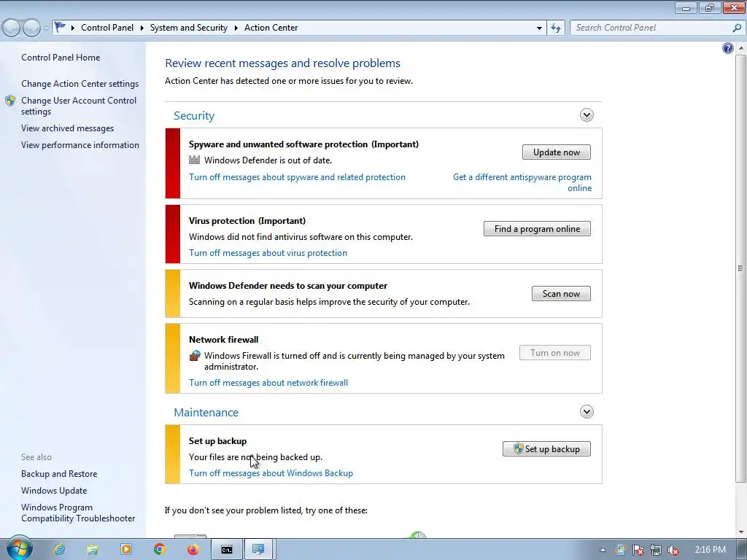The image size is (747, 560).
Task: Open Windows Program Compatibility Troubleshooter link
Action: [x=78, y=513]
